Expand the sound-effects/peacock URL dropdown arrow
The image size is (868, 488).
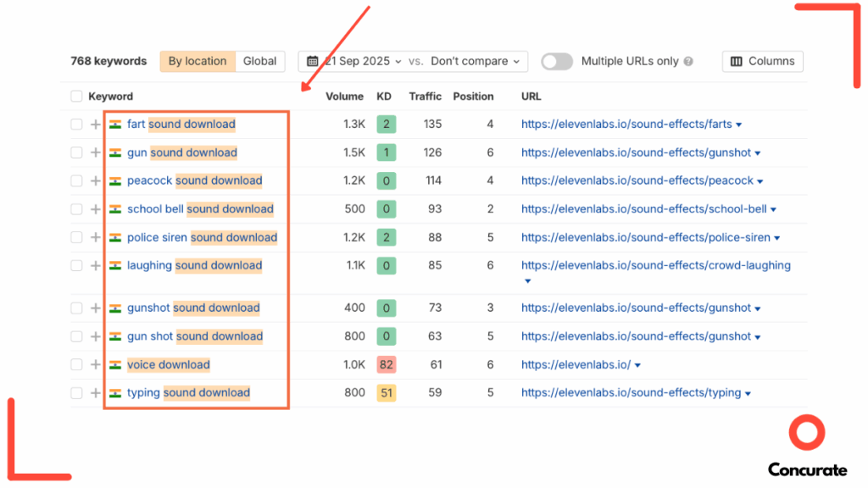[x=760, y=181]
